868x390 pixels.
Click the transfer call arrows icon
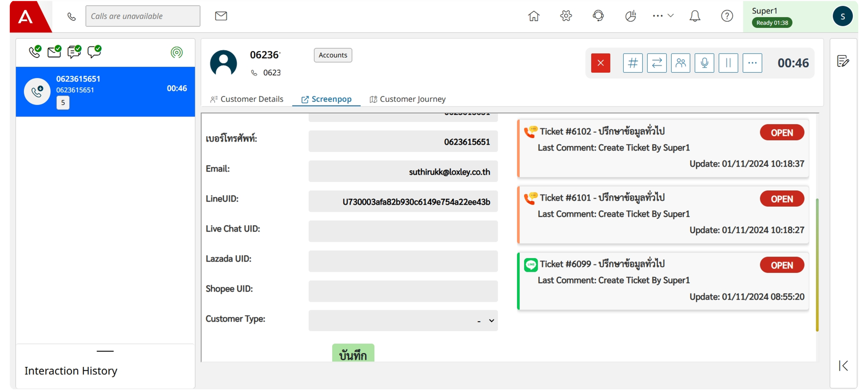pyautogui.click(x=656, y=63)
